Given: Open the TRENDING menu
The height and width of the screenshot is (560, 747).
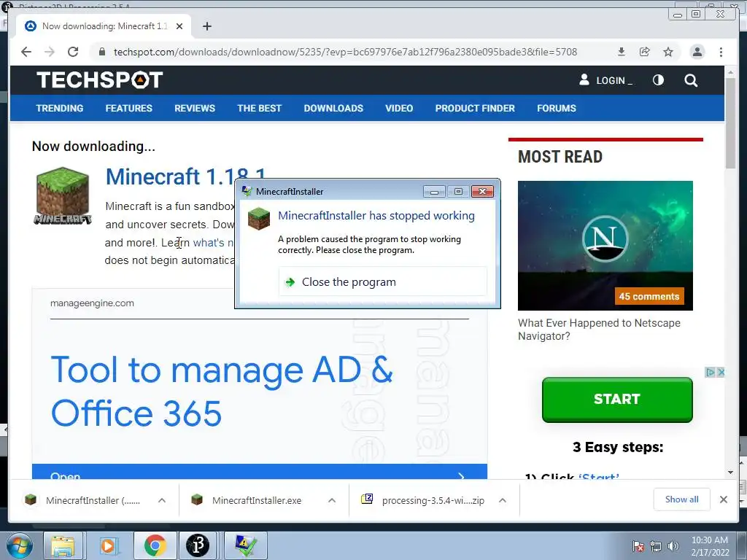Looking at the screenshot, I should tap(60, 108).
